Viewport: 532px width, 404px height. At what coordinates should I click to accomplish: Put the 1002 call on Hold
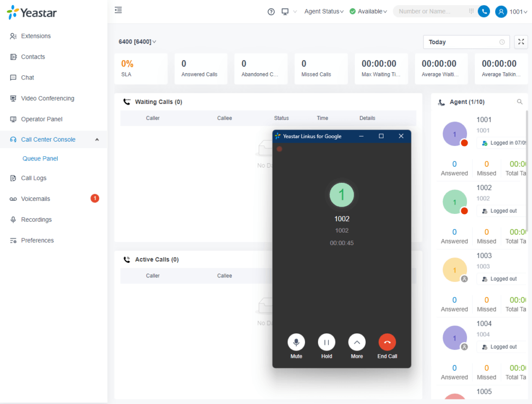[x=326, y=342]
